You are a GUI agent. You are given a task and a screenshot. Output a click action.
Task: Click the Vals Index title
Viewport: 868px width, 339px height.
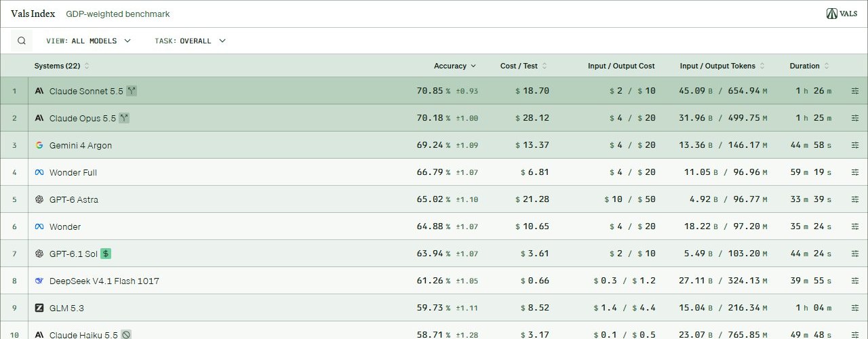click(33, 14)
